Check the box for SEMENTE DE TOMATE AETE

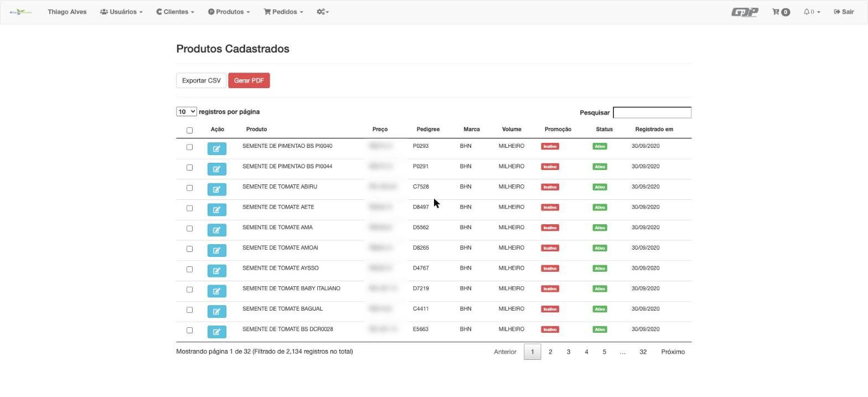pyautogui.click(x=189, y=208)
